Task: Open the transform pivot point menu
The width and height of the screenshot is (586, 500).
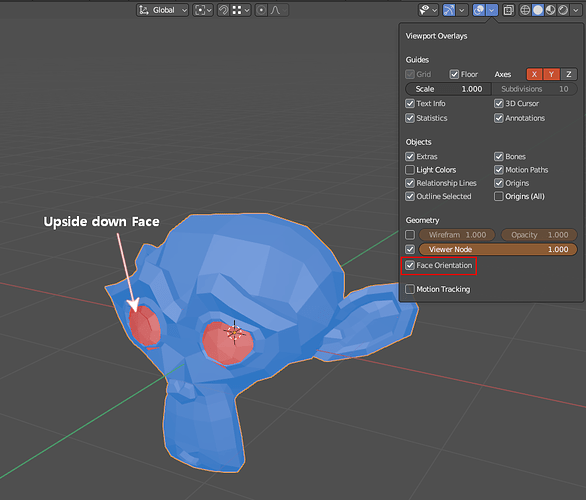Action: point(203,10)
